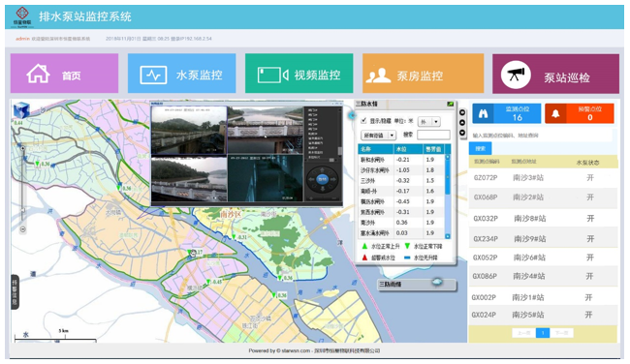Viewport: 630px width, 364px height.
Task: Open the water-level unit dropdown beside 单位
Action: (429, 121)
